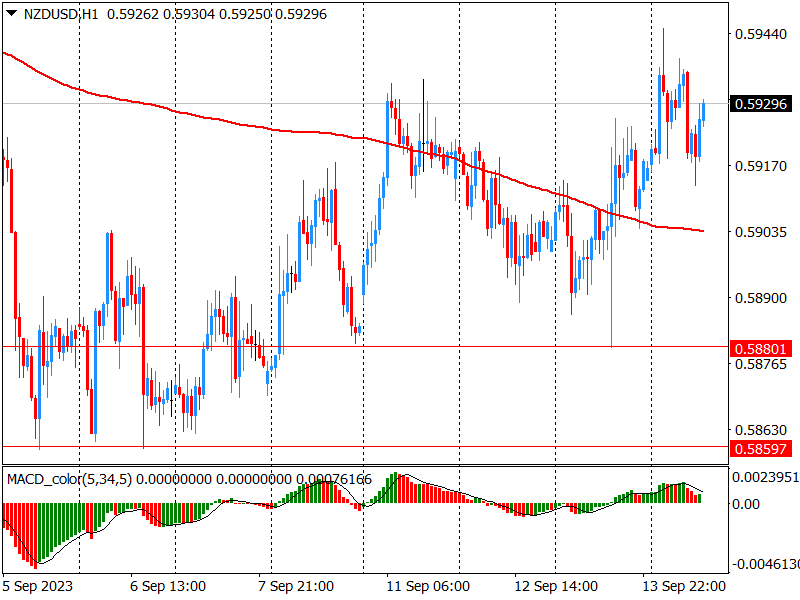Select the current price label 0.59296
800x600 pixels.
(761, 104)
